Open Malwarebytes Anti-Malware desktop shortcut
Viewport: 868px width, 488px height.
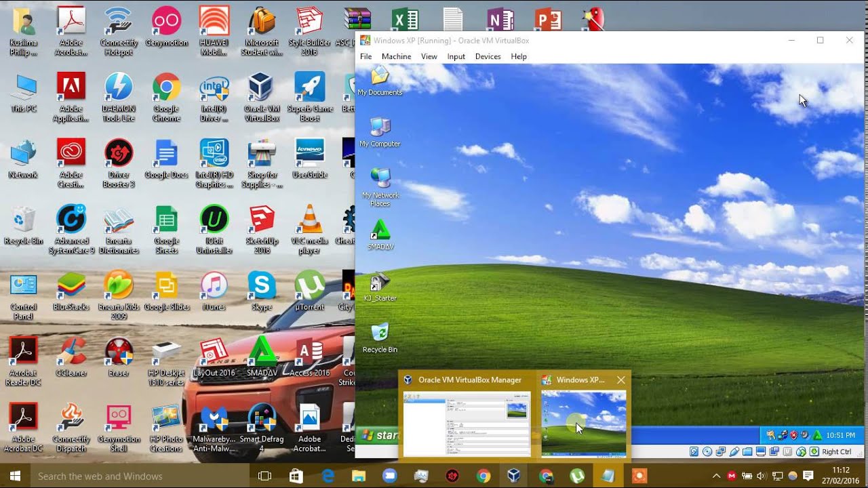[x=214, y=428]
